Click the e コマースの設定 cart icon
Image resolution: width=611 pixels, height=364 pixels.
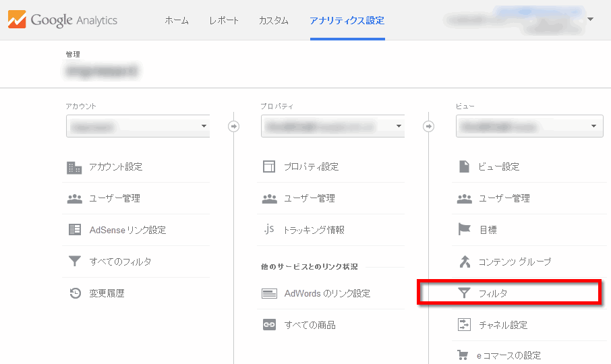pos(464,355)
